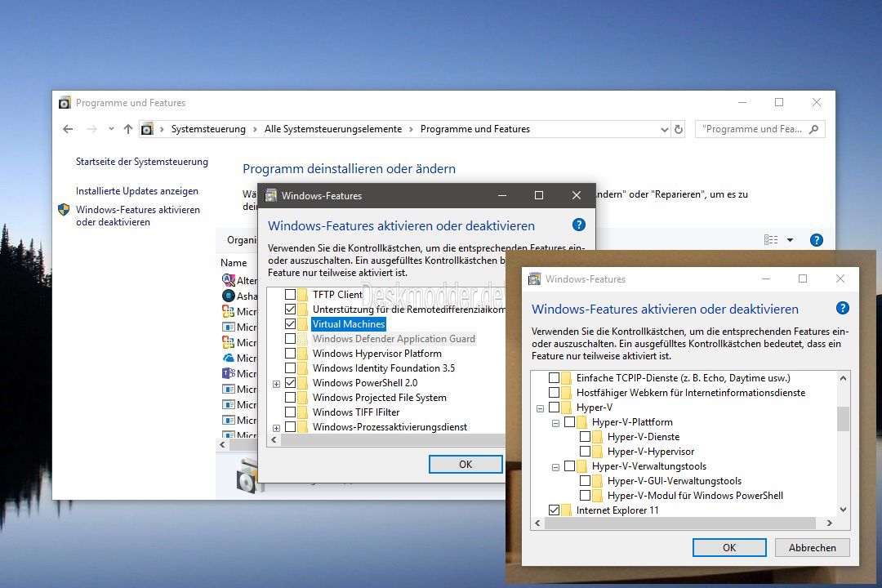The height and width of the screenshot is (588, 882).
Task: Tick the Hyper-V-GUI-Verwaltungstools checkbox
Action: point(585,480)
